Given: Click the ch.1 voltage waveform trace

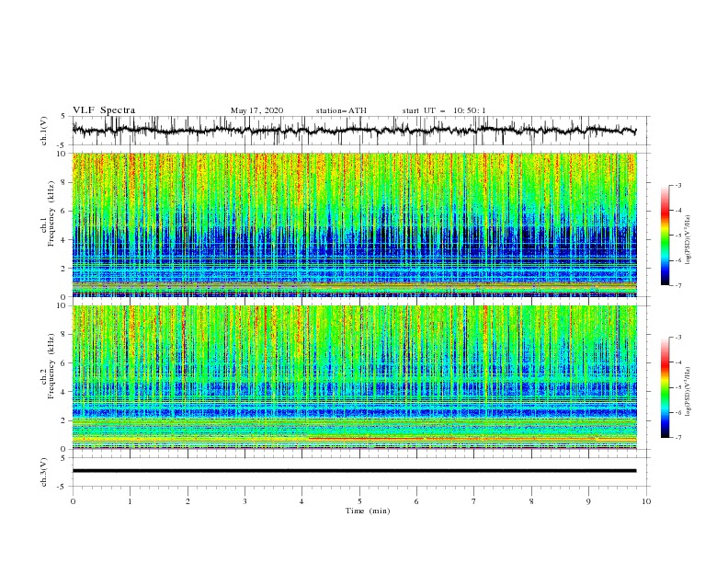Looking at the screenshot, I should click(x=354, y=130).
